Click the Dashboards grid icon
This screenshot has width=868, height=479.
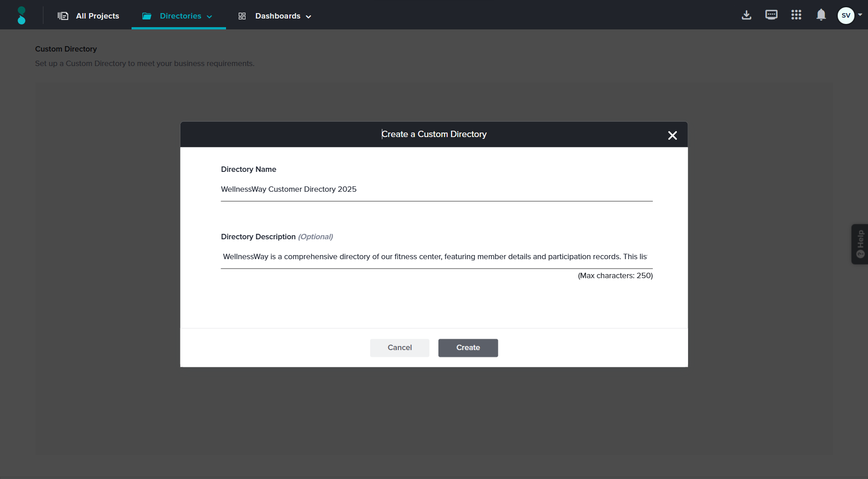[x=242, y=16]
